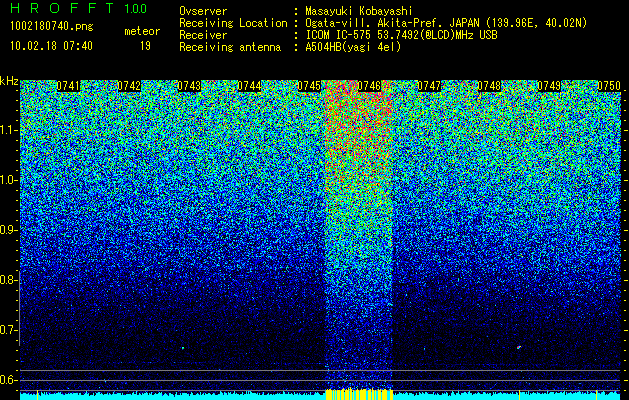The height and width of the screenshot is (400, 629).
Task: Click the 1.0 frequency axis label
Action: (7, 180)
